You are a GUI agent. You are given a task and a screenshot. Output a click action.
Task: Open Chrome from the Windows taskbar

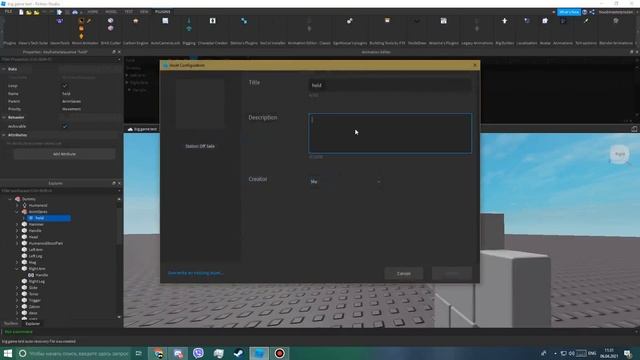tap(158, 353)
